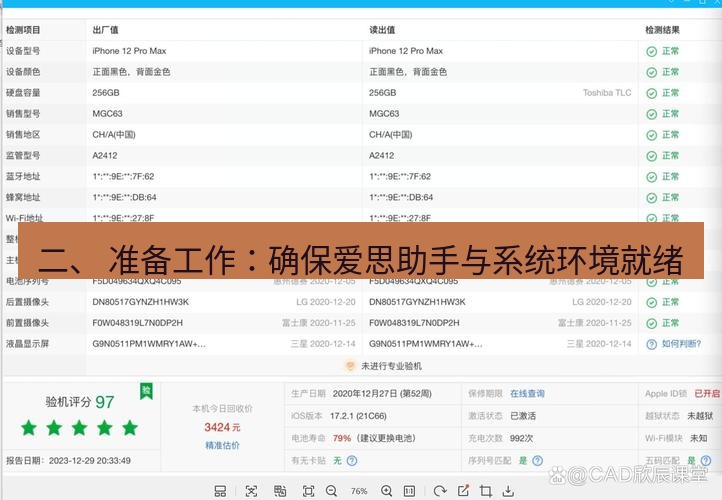Click the 监管型号 row label
This screenshot has width=722, height=500.
pyautogui.click(x=23, y=156)
